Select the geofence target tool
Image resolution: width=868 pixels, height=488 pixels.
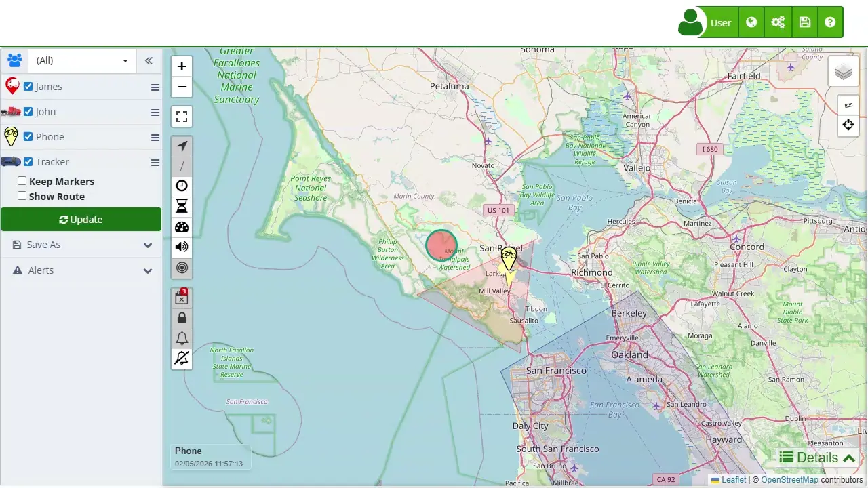pyautogui.click(x=182, y=268)
